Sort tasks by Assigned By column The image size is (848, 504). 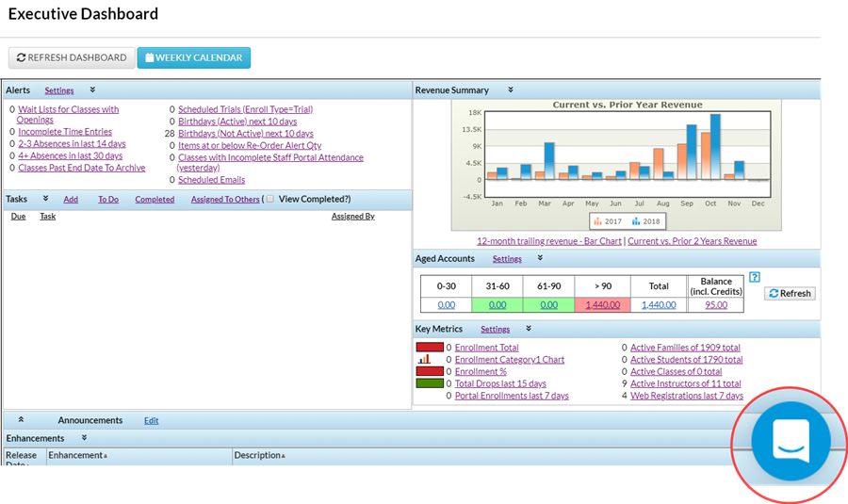pos(352,217)
